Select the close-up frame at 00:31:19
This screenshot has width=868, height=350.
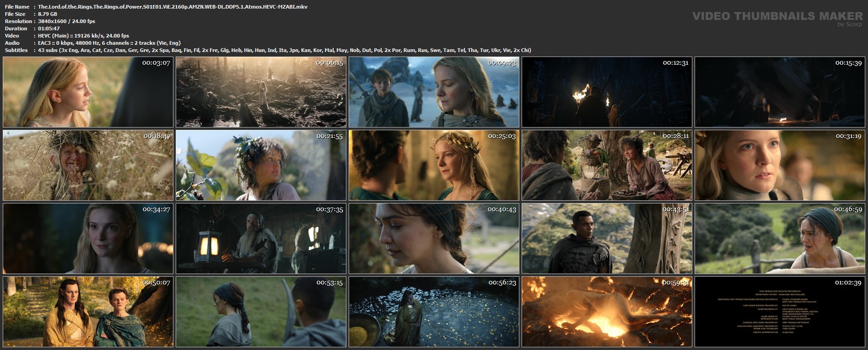(780, 165)
